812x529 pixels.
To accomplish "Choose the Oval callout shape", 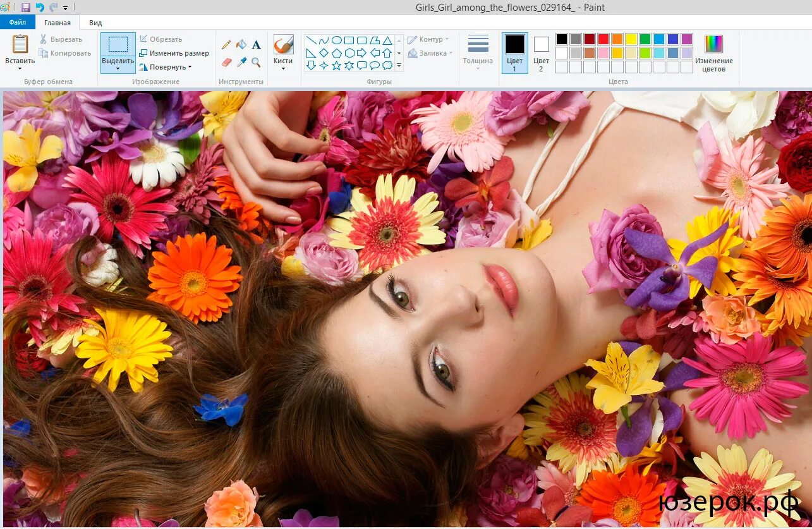I will 374,65.
